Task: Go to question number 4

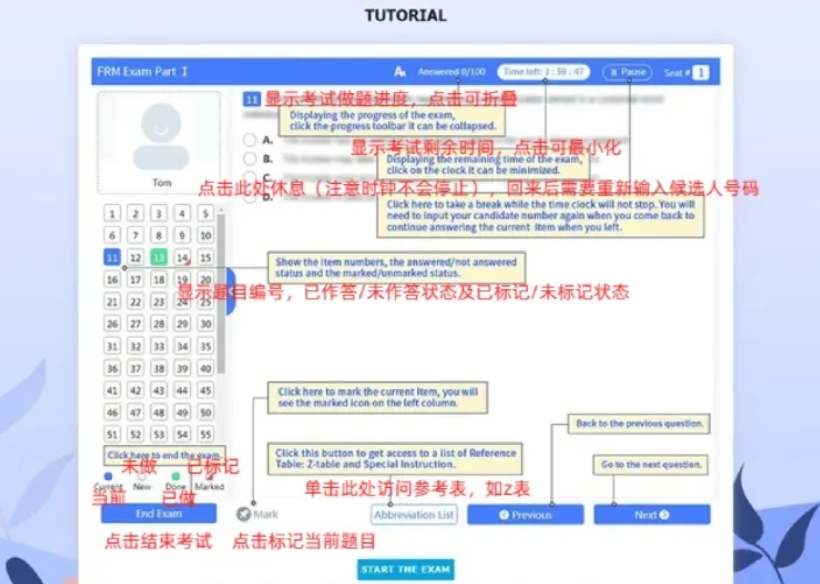Action: click(x=182, y=213)
